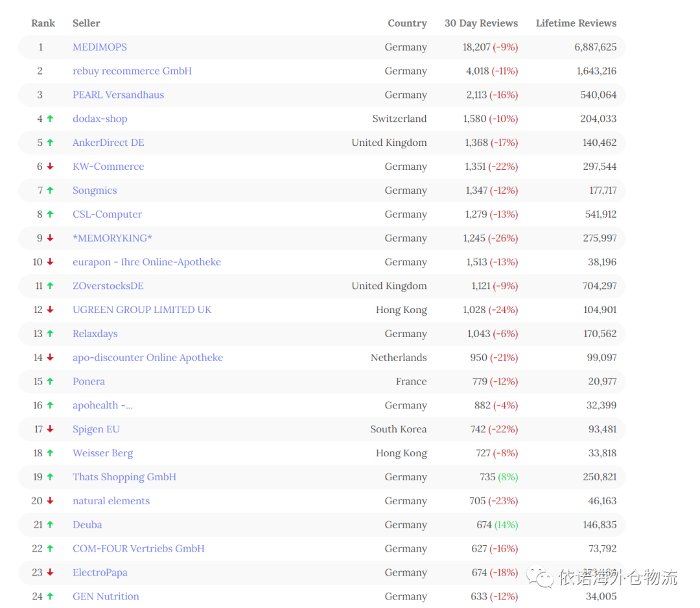Click the 735 (8%) reviews value

[x=499, y=477]
